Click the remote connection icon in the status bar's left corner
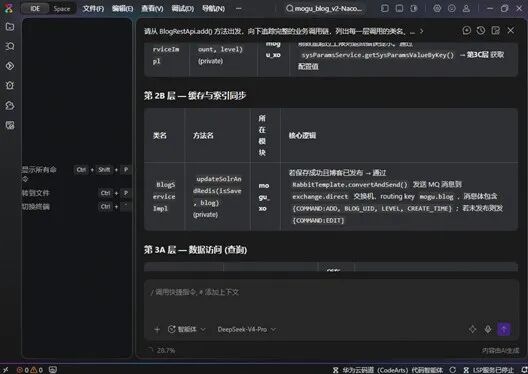528x374 pixels. [6, 370]
